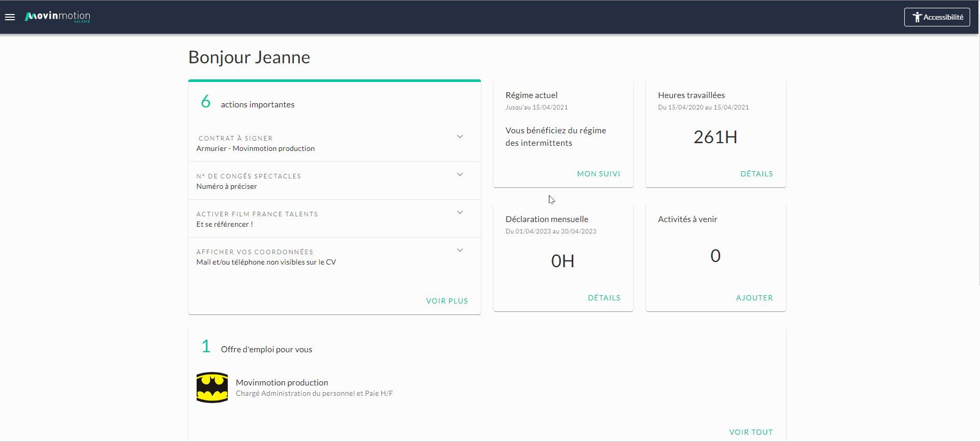The width and height of the screenshot is (980, 442).
Task: Click 'Vous bénéficiez du régime des intermittents'
Action: tap(556, 137)
